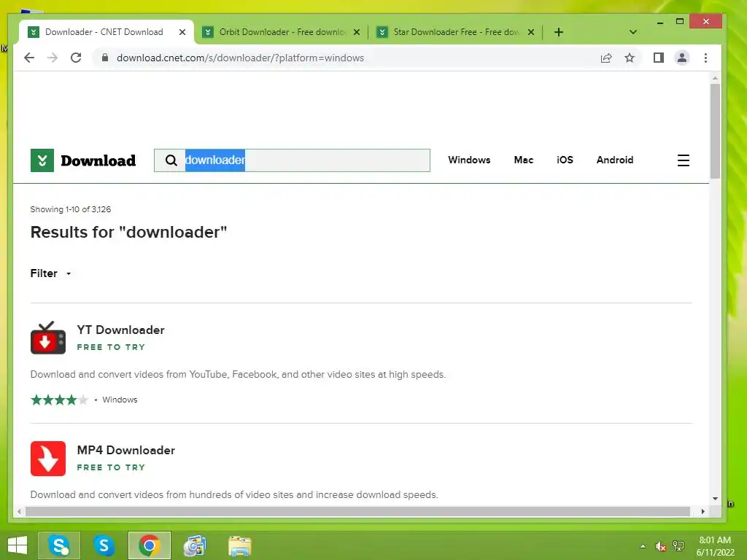Reload the current page

click(76, 58)
